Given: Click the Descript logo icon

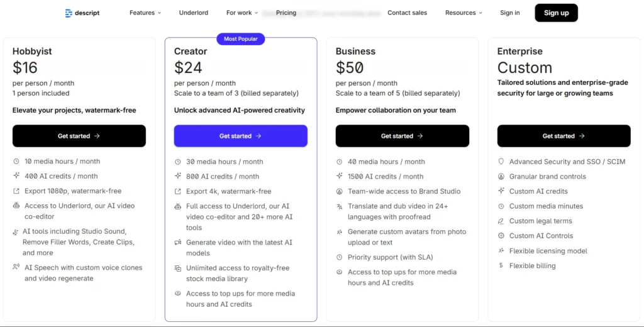Looking at the screenshot, I should pos(69,13).
